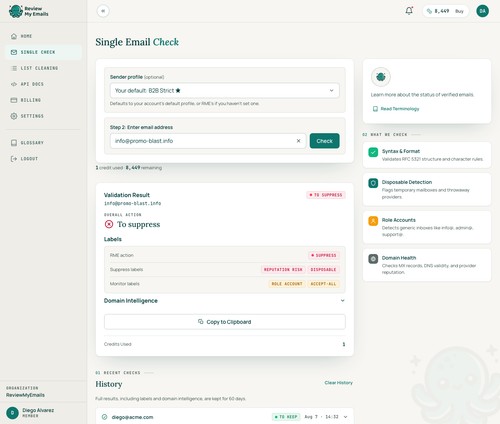
Task: Click the Role Accounts person icon
Action: tap(373, 221)
